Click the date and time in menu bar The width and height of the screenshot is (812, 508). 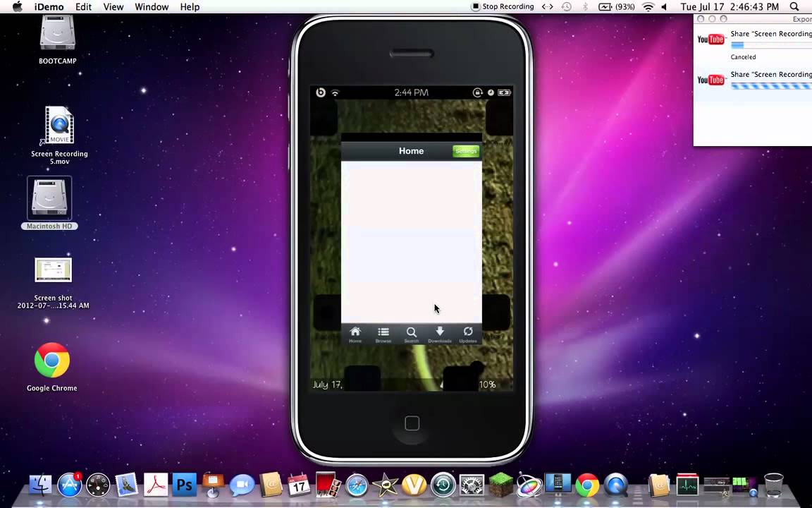730,7
